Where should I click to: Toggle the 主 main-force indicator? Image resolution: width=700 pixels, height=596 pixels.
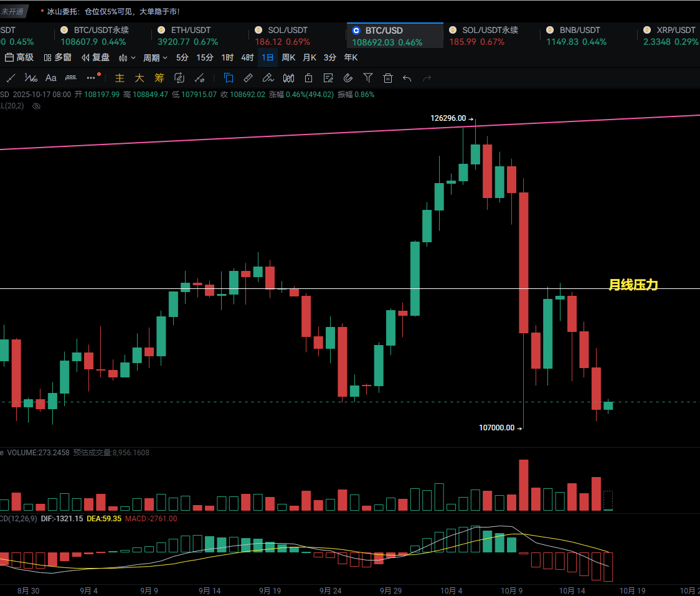(120, 78)
